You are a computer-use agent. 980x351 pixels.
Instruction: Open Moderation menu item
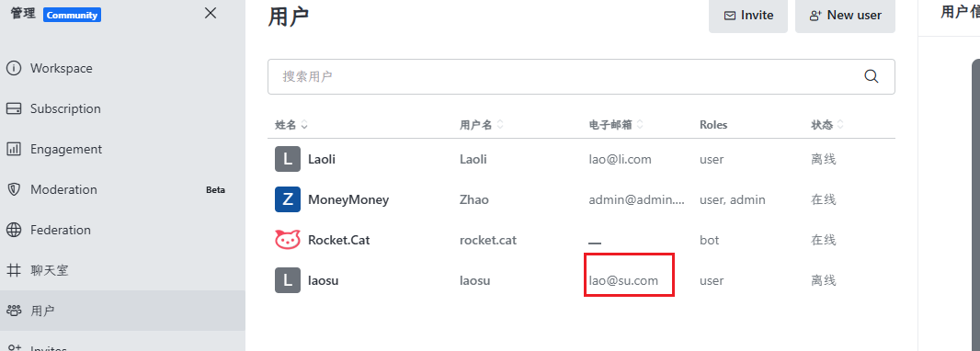point(122,189)
